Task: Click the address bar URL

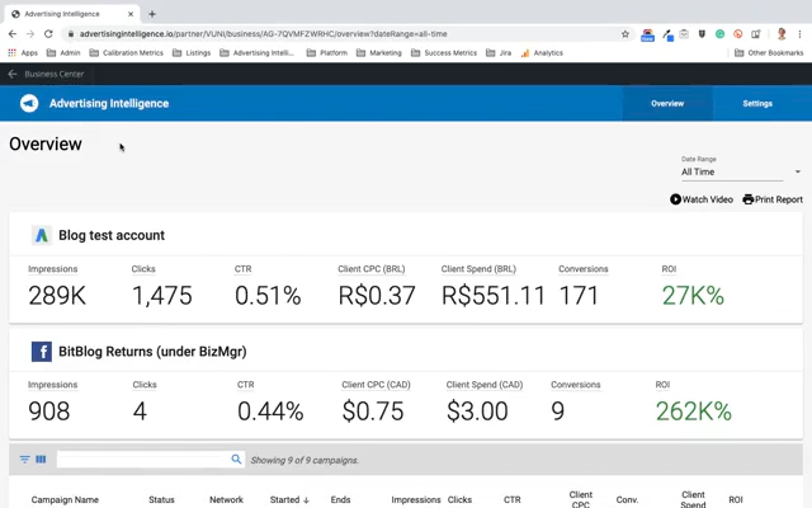Action: (264, 34)
